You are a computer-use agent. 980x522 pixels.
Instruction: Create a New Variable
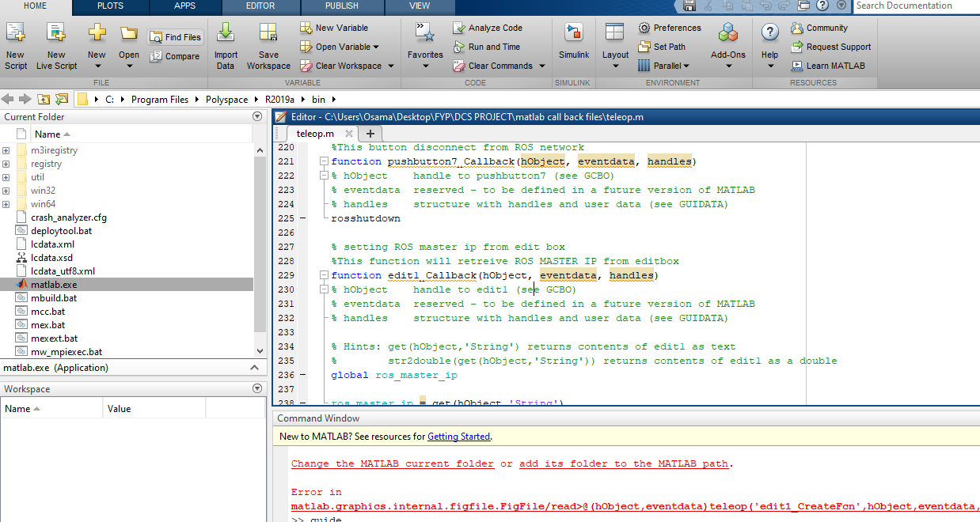(334, 28)
